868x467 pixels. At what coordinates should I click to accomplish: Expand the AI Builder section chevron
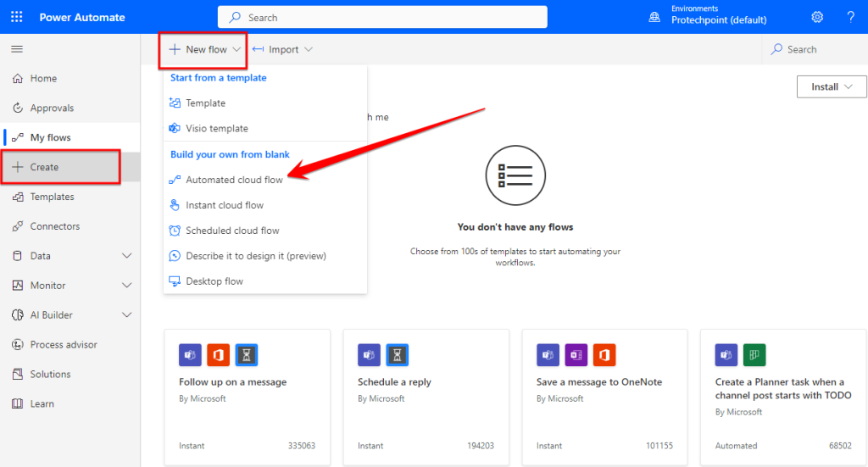point(127,314)
